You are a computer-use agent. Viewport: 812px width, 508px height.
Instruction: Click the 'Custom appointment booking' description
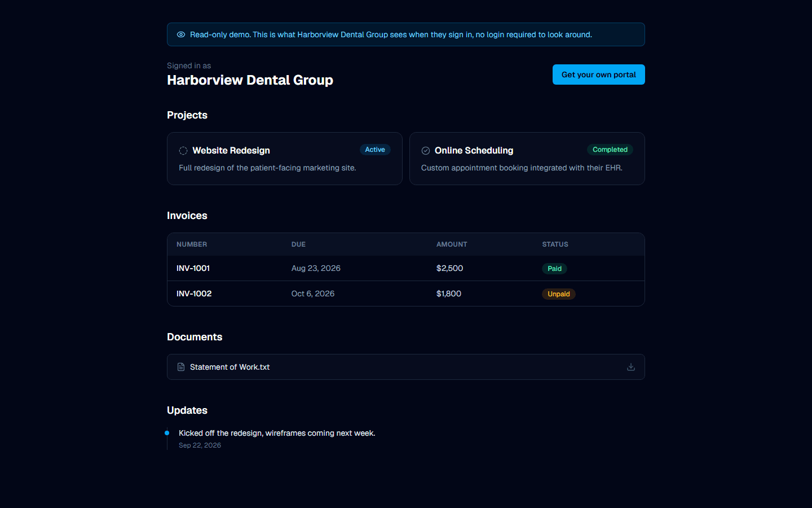[522, 168]
